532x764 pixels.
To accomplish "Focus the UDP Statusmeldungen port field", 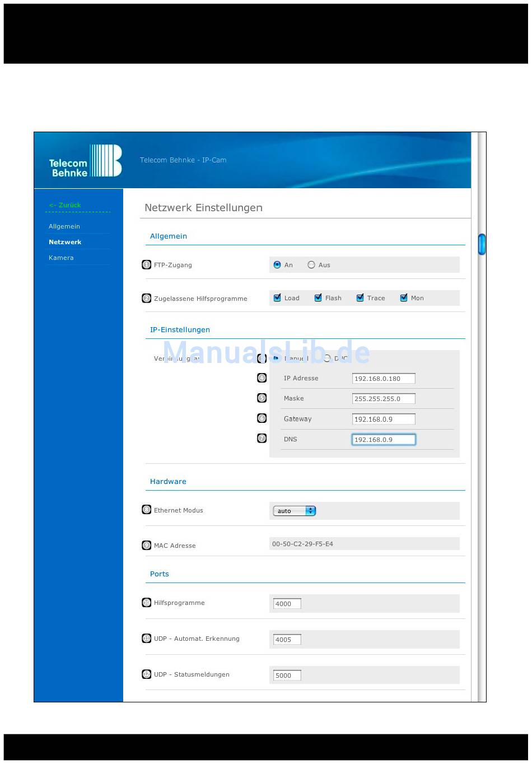I will [287, 676].
